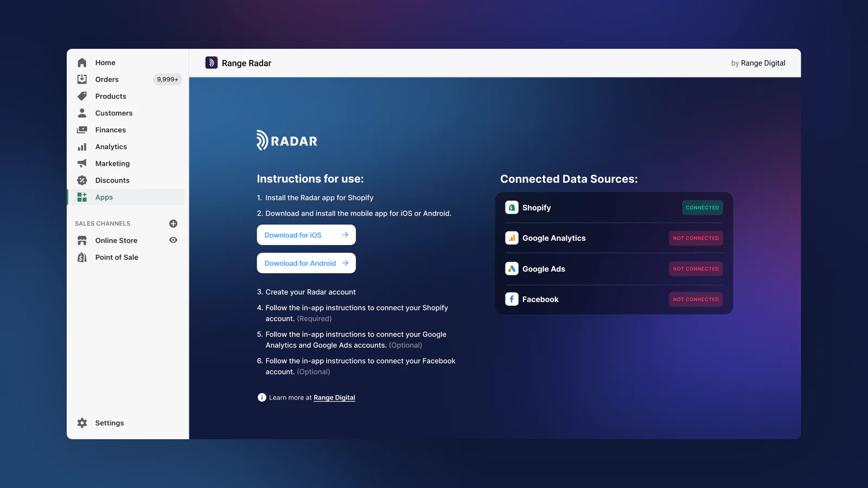This screenshot has width=868, height=488.
Task: Click the arrow in Download for Android button
Action: pos(345,263)
